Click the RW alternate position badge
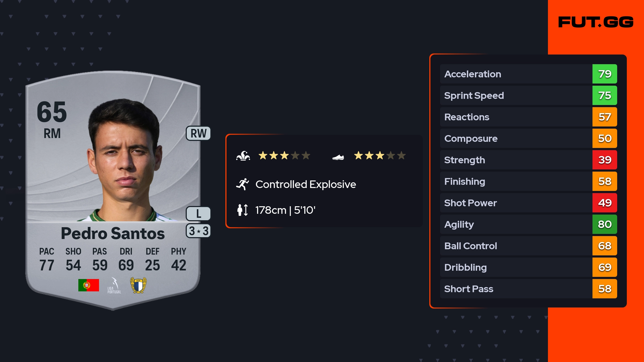This screenshot has width=644, height=362. 198,133
